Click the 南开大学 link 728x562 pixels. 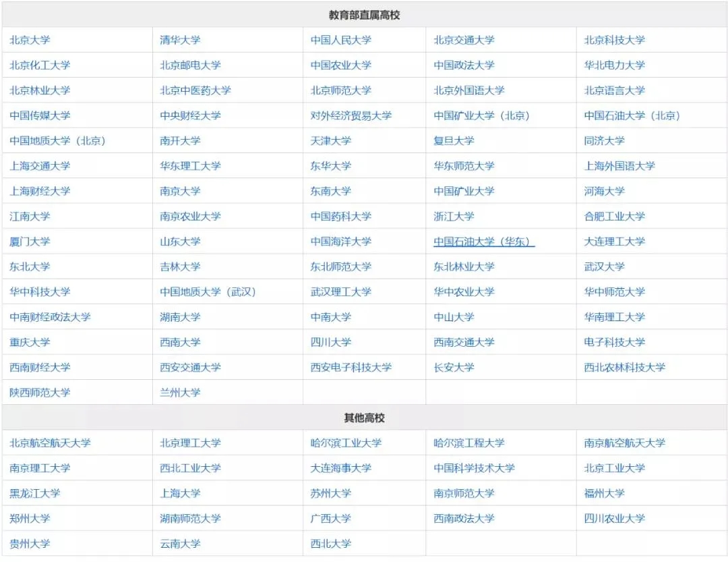[180, 140]
